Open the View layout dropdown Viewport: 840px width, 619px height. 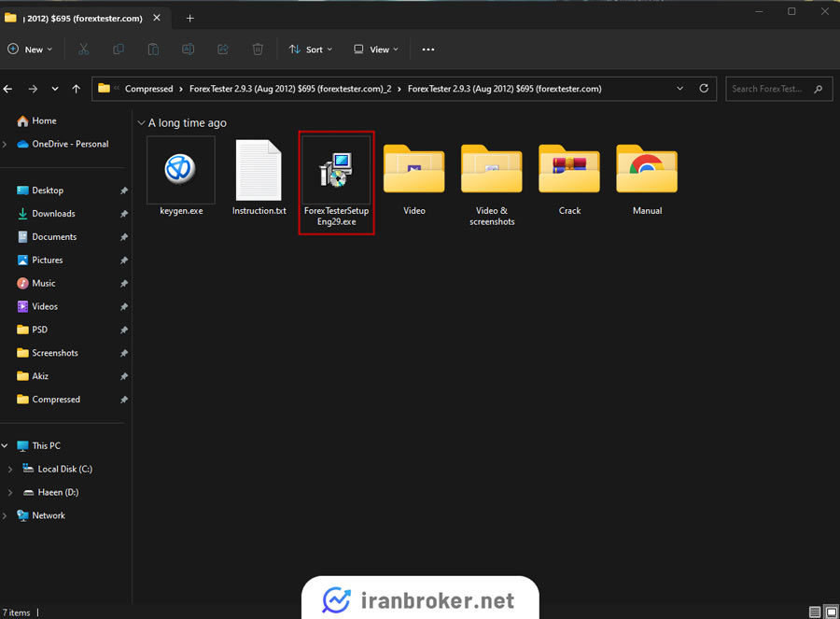(x=376, y=49)
